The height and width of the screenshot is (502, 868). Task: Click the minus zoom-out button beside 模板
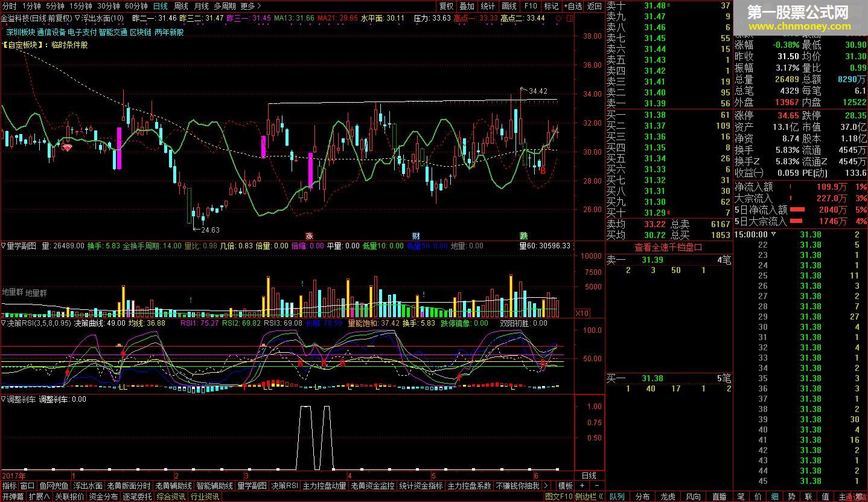596,486
